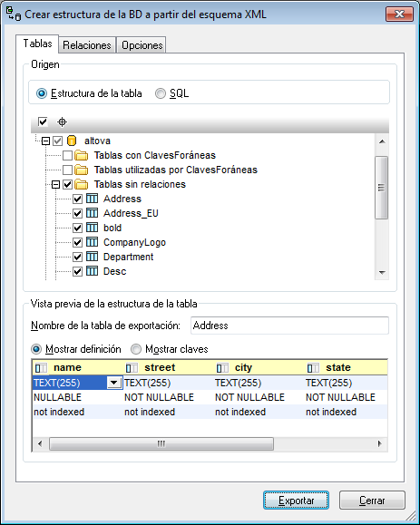Click folder icon of Tablas utilizadas por ClavesForáneas
Image resolution: width=420 pixels, height=525 pixels.
click(82, 170)
